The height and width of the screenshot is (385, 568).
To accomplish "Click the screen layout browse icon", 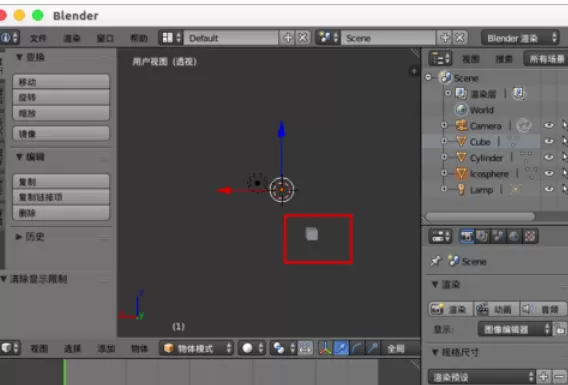I will 171,38.
